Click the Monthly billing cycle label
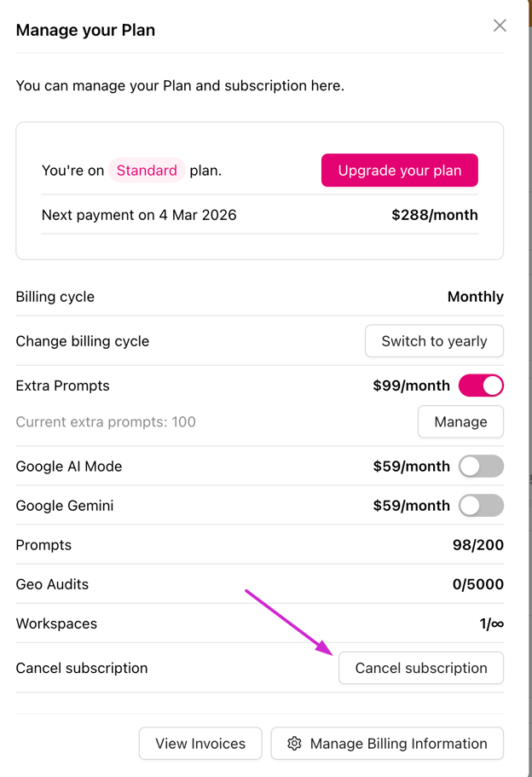This screenshot has width=532, height=777. point(475,296)
